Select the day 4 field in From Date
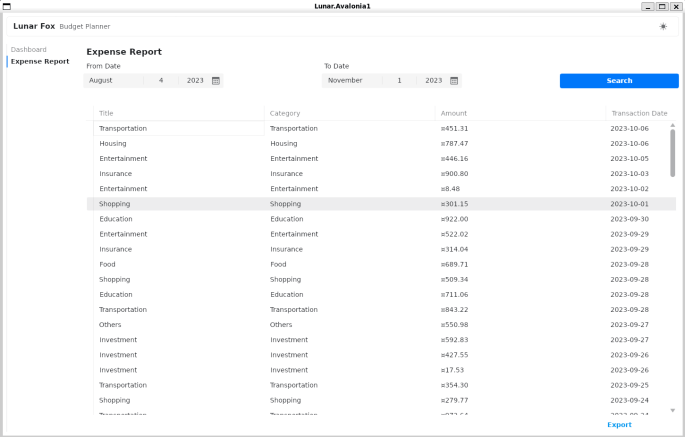The height and width of the screenshot is (437, 685). click(x=161, y=80)
